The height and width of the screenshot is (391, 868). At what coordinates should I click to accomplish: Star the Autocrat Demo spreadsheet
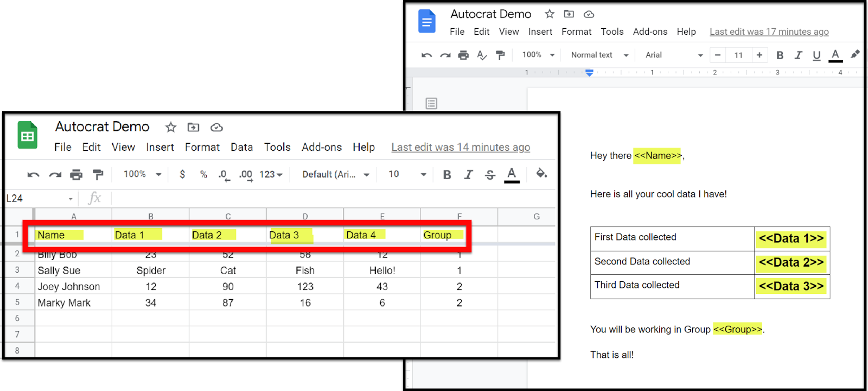[x=171, y=127]
